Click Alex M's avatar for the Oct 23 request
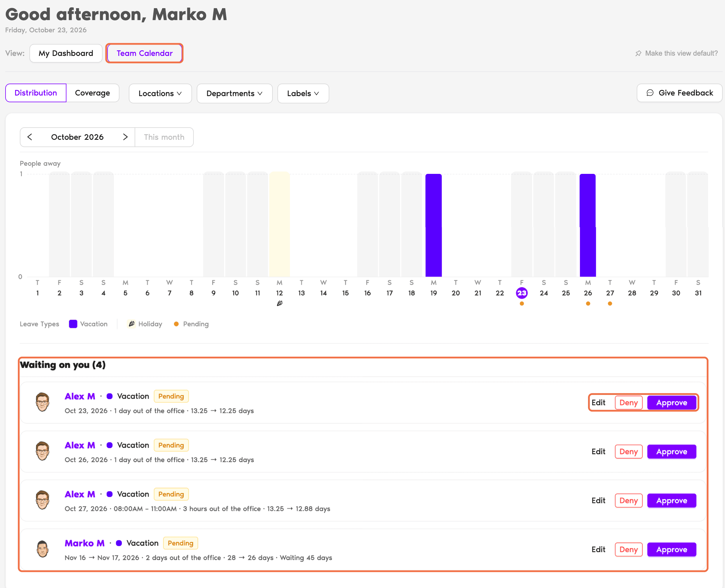The image size is (725, 588). [x=43, y=402]
